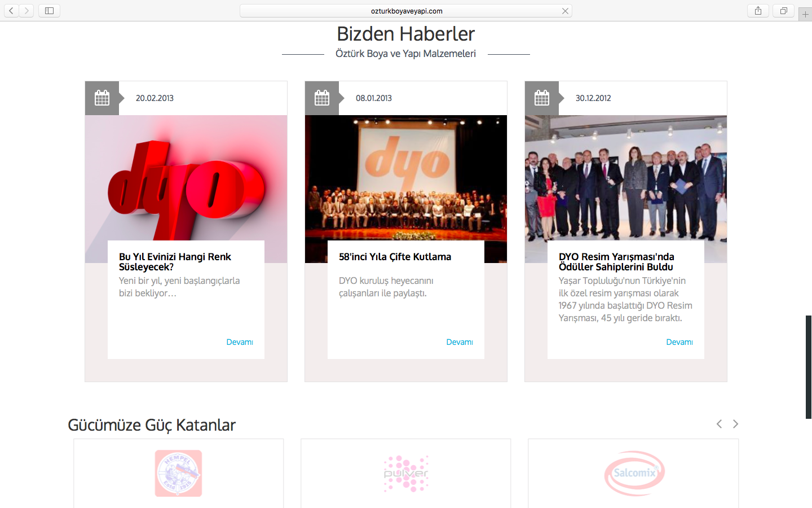Stop loading with the address bar X

565,11
